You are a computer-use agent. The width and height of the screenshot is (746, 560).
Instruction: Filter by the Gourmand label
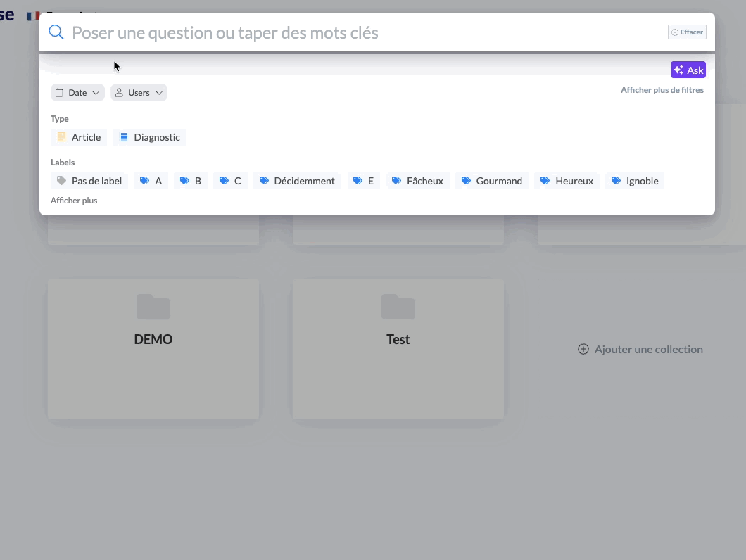coord(491,181)
